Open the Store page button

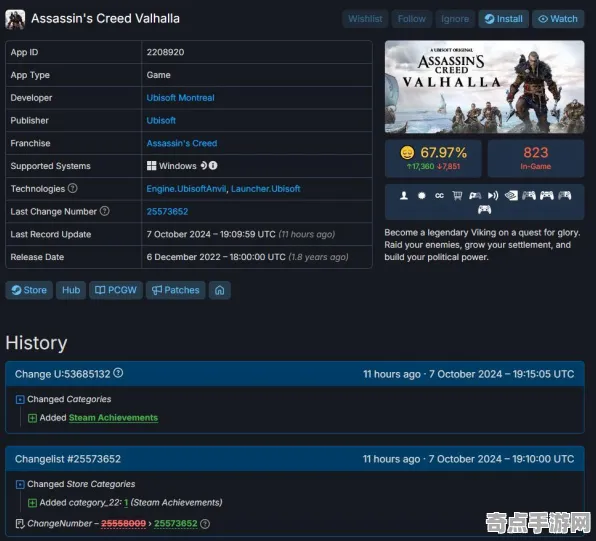click(29, 290)
